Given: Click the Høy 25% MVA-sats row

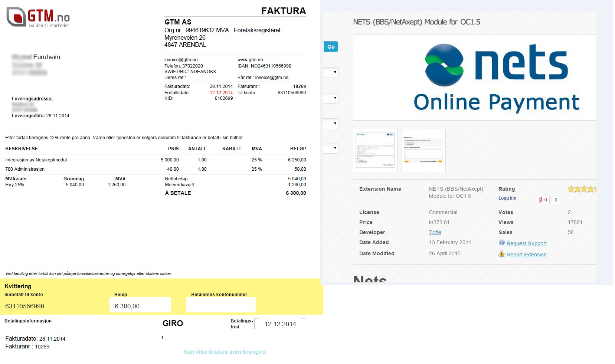Looking at the screenshot, I should pos(65,185).
